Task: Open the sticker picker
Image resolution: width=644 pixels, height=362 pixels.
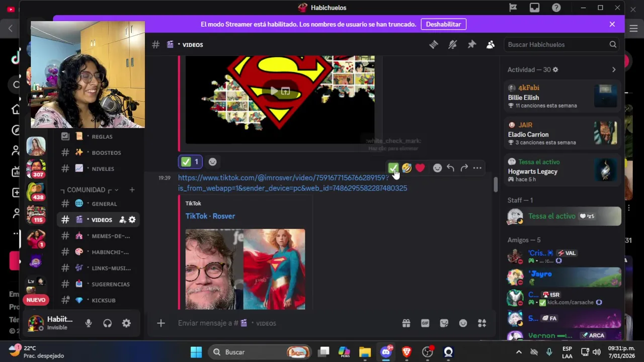Action: tap(444, 323)
